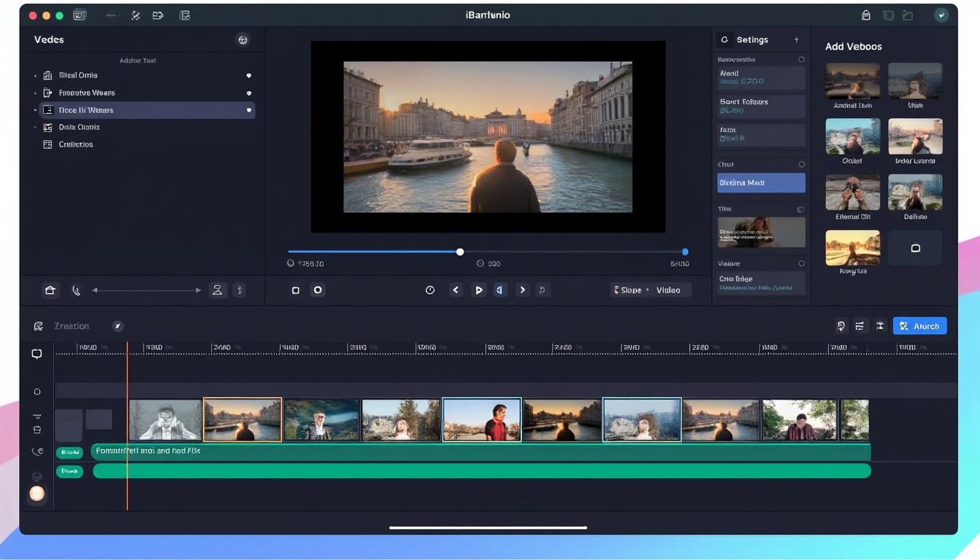Open the Mesil settings field

tap(761, 78)
